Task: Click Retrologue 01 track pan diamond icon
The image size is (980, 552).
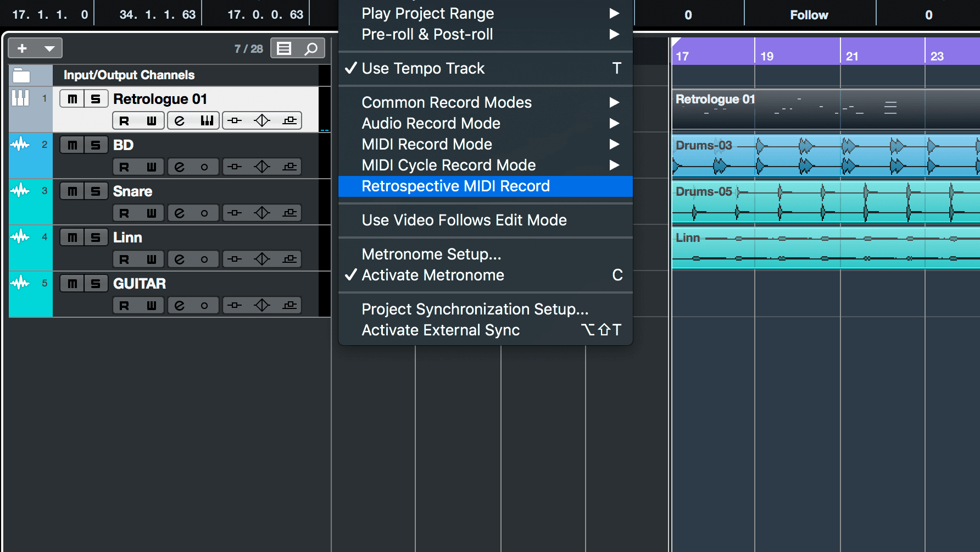Action: [262, 120]
